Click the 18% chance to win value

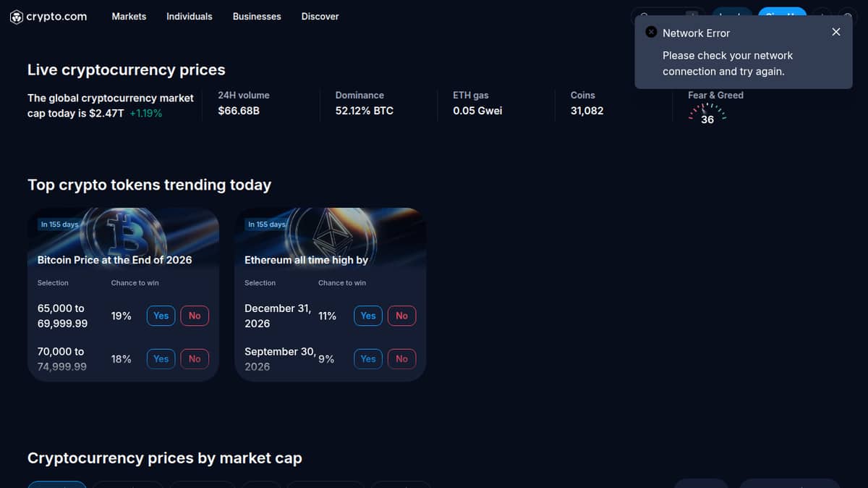pos(121,358)
